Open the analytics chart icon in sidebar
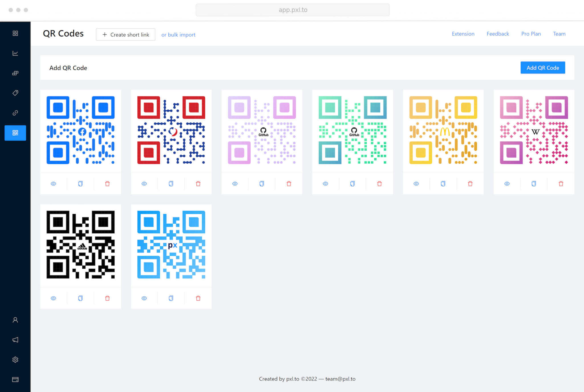Viewport: 584px width, 392px height. coord(15,53)
